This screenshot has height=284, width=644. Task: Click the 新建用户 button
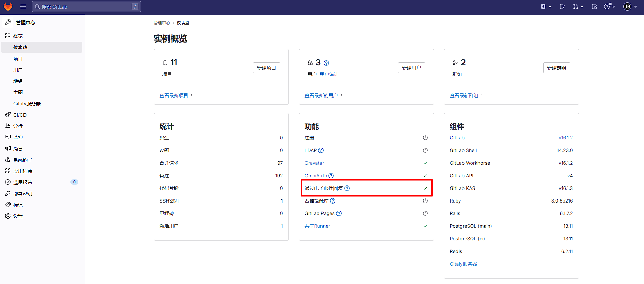(411, 68)
